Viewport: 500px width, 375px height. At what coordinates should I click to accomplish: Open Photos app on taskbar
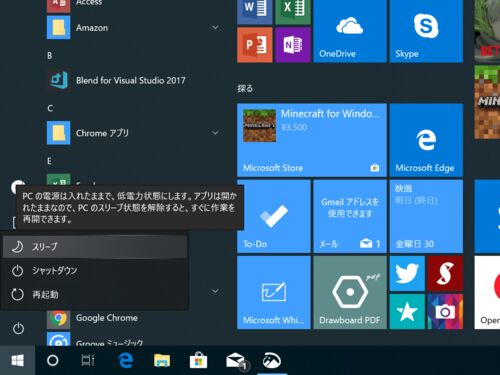[272, 360]
